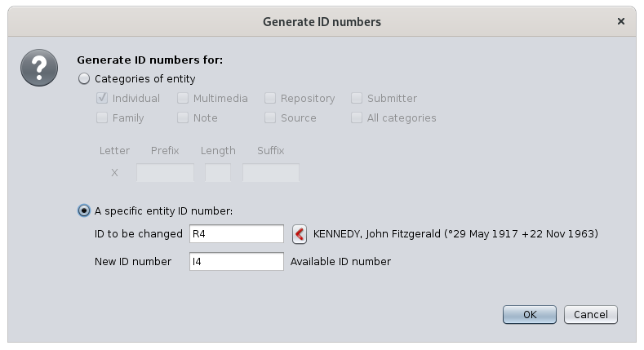Tick the Submitter checkbox
Screen dimensions: 644x350
357,98
